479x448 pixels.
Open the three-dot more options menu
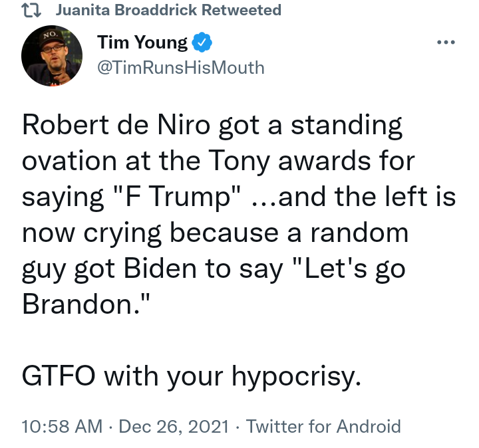point(446,42)
